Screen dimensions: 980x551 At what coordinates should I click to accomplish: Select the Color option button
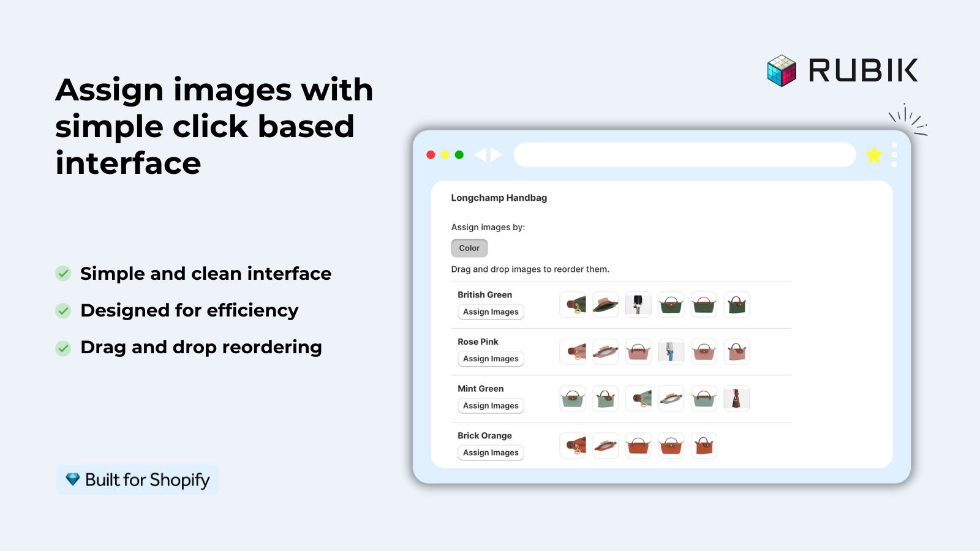(469, 248)
